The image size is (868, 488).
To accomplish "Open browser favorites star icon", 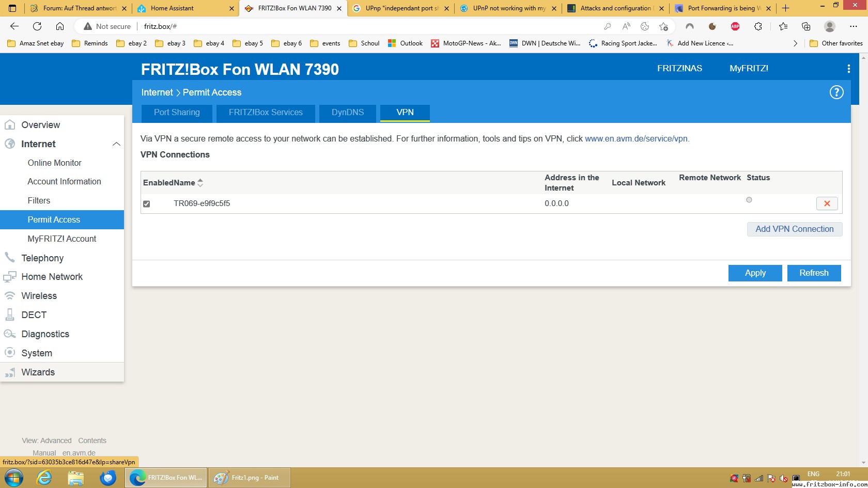I will [663, 26].
